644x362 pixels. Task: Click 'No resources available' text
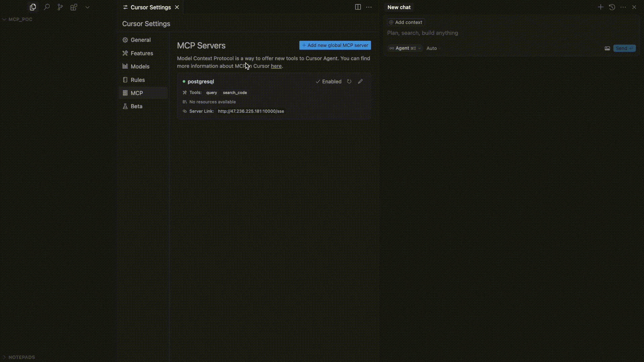pyautogui.click(x=213, y=102)
